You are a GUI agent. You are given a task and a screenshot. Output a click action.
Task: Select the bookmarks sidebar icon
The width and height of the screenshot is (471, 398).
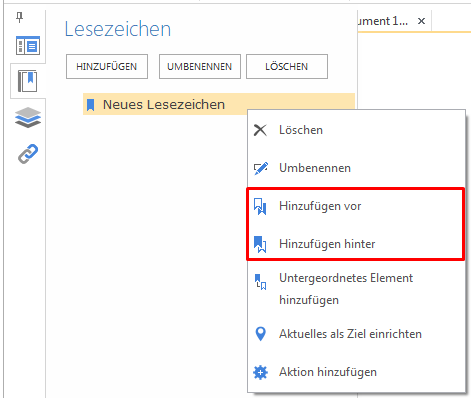[28, 81]
